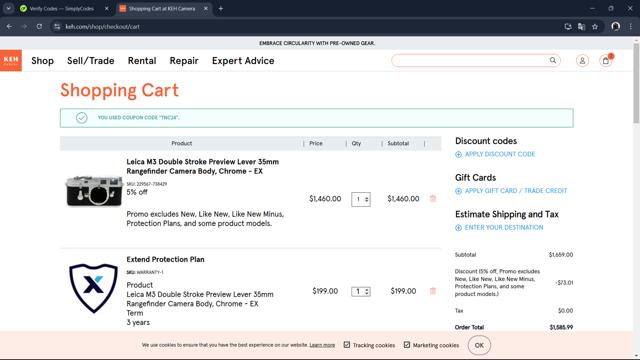The height and width of the screenshot is (360, 640).
Task: Click the Extend Protection Plan shield image
Action: tap(93, 288)
